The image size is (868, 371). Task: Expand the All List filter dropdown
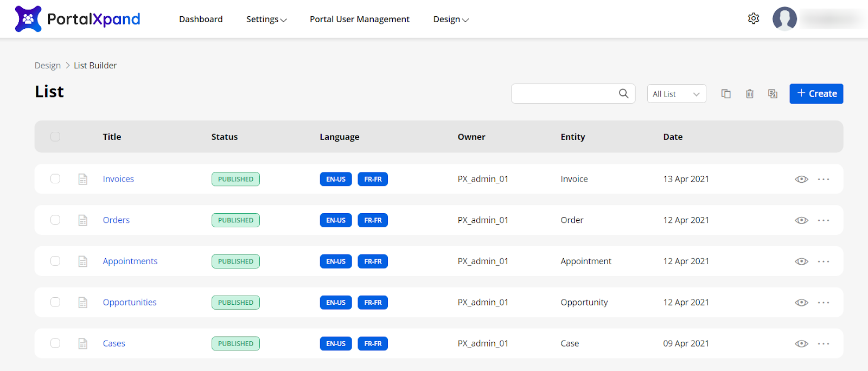[676, 94]
